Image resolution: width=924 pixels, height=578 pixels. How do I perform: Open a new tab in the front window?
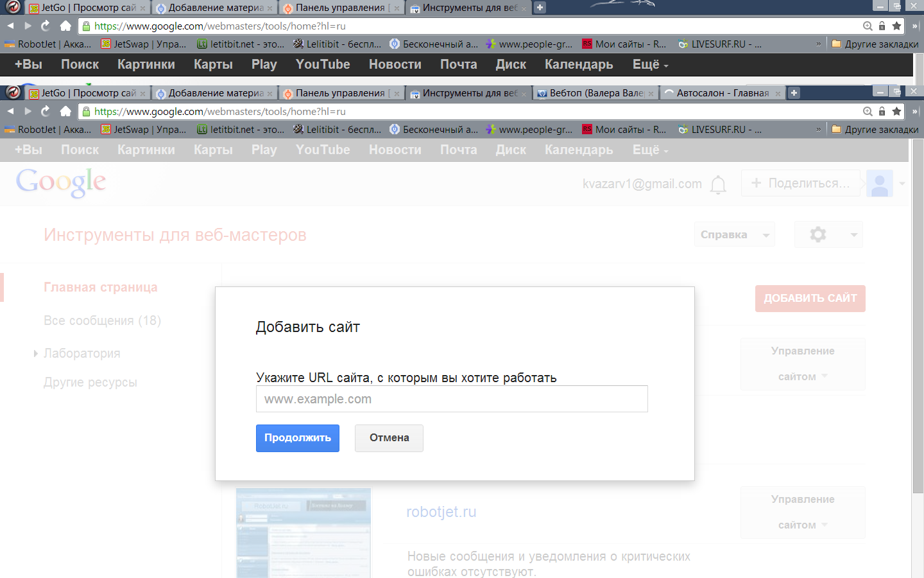pyautogui.click(x=794, y=92)
